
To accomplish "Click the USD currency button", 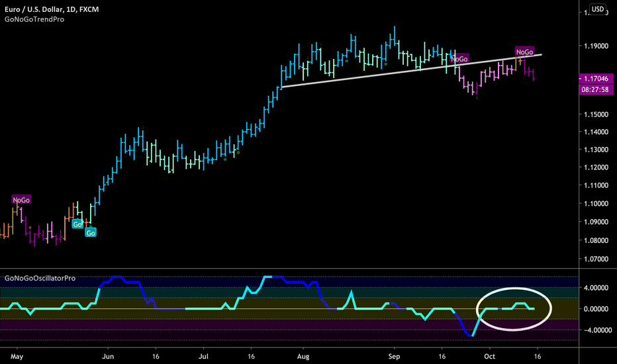I will 598,9.
